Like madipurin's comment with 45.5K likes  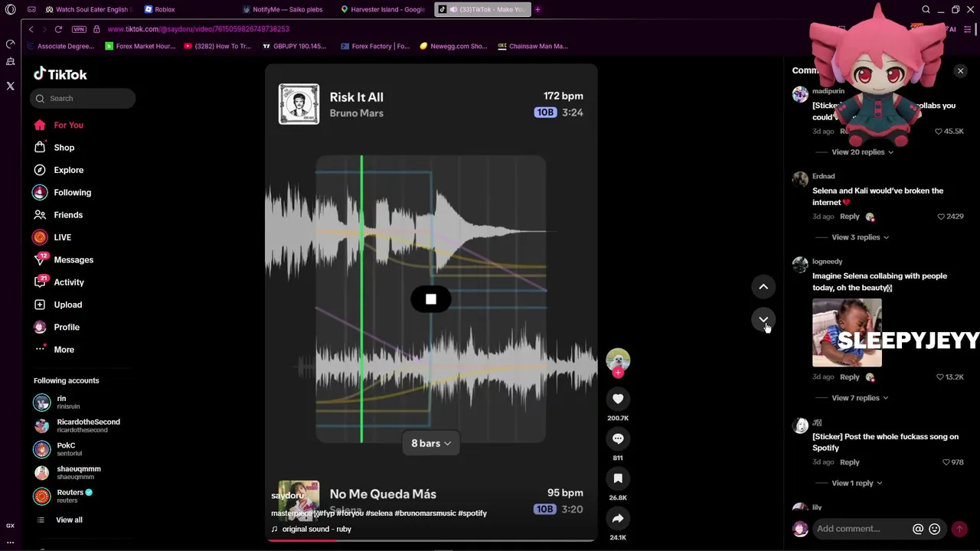pyautogui.click(x=939, y=132)
